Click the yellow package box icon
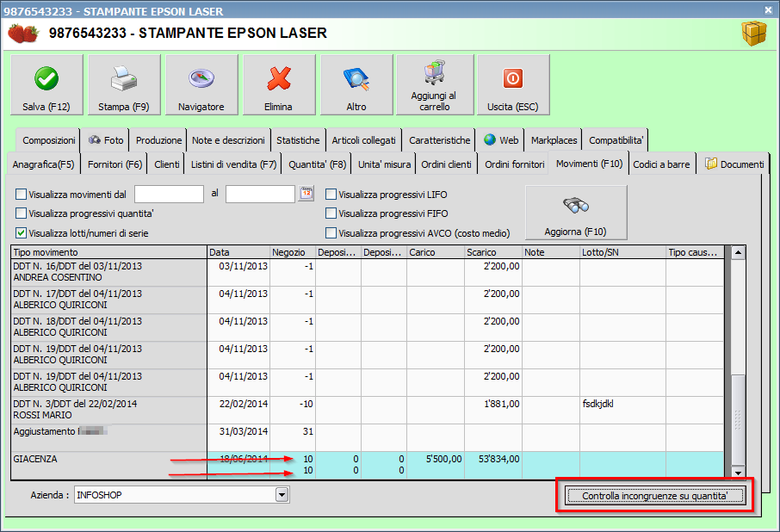780x532 pixels. [x=754, y=34]
